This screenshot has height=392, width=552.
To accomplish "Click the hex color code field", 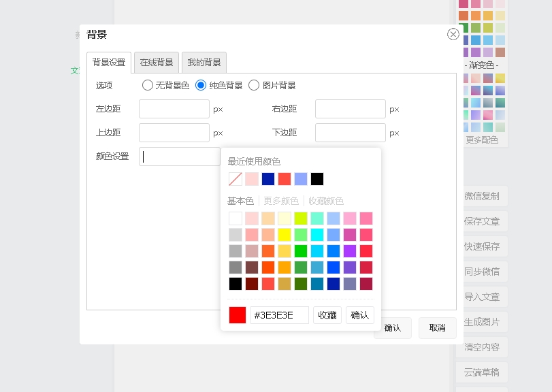I will point(279,315).
